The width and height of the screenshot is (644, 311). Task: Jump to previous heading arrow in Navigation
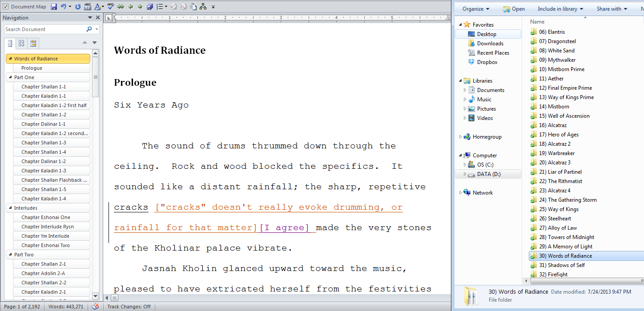coord(85,43)
